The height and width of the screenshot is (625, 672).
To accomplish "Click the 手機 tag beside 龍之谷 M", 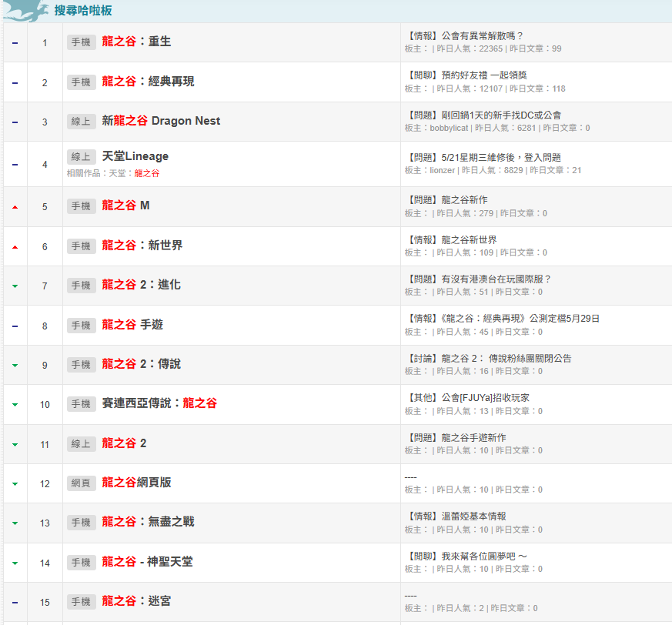I will (x=81, y=206).
